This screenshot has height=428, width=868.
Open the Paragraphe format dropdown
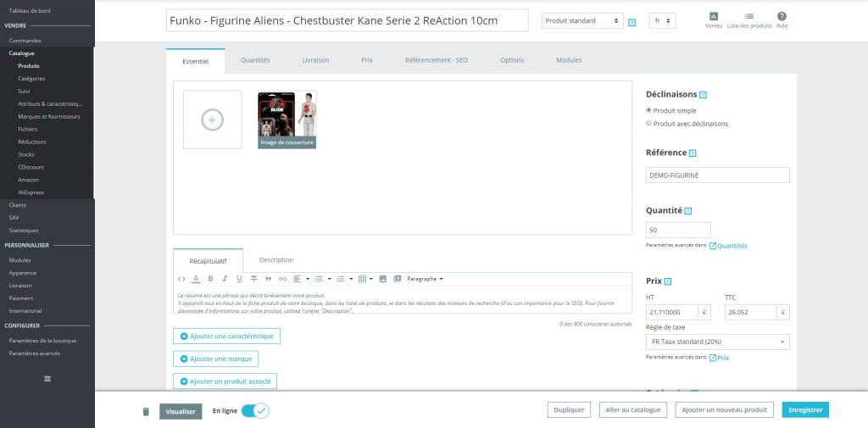click(x=425, y=279)
